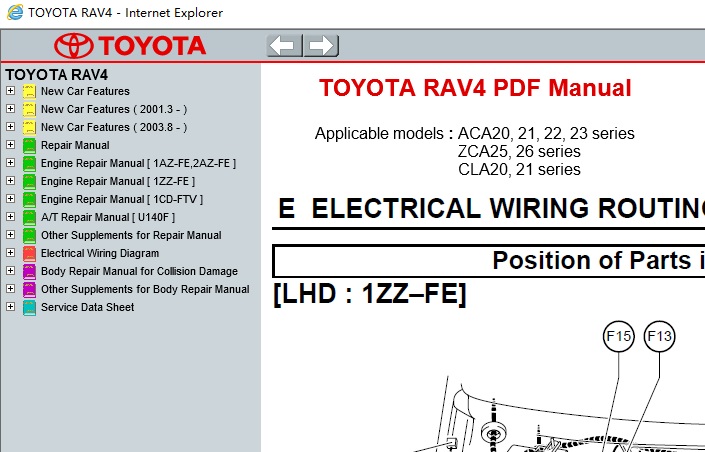Click the back arrow navigation button

coord(284,45)
